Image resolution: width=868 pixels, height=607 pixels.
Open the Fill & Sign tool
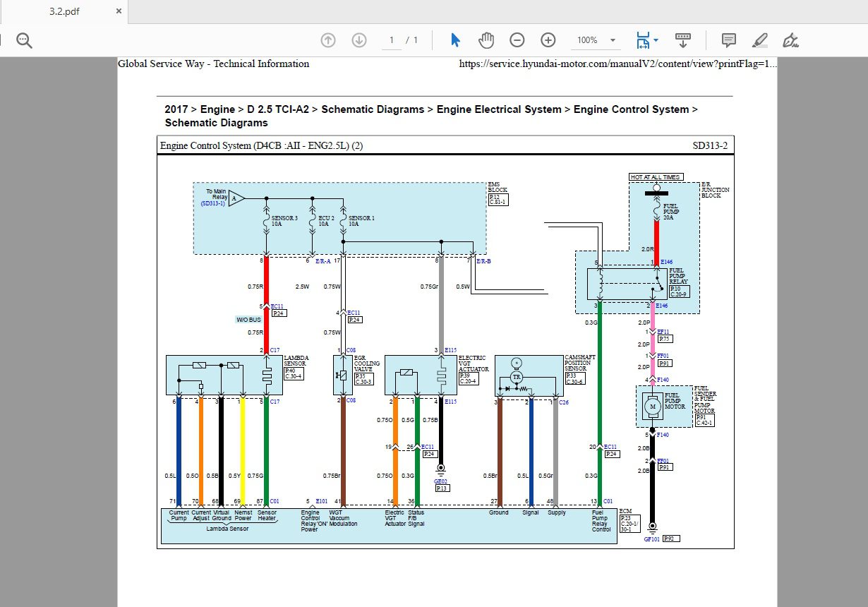790,40
